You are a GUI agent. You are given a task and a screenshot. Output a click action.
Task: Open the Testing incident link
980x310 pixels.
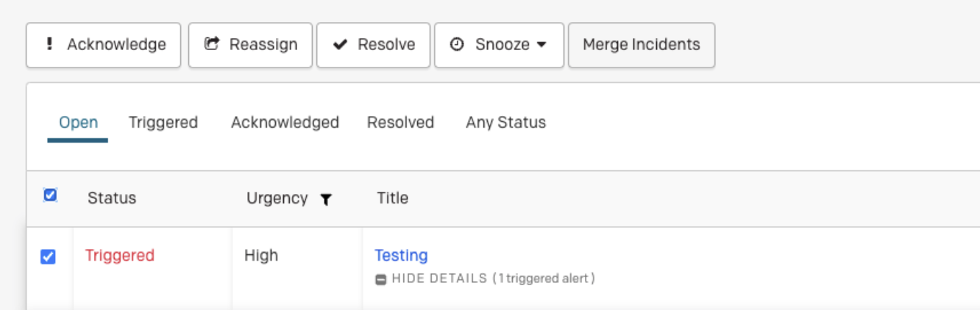401,256
